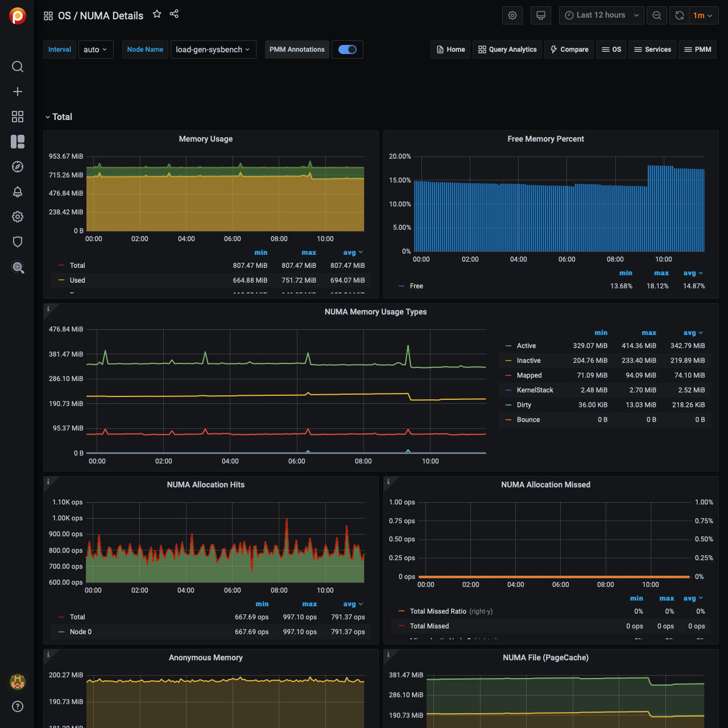Open the Last 12 hours time picker

[x=601, y=15]
